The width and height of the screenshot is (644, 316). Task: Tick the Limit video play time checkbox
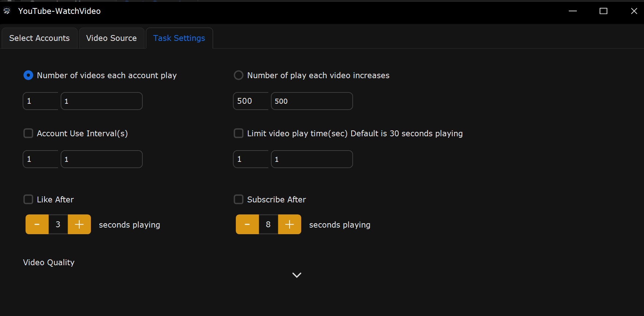[x=238, y=133]
